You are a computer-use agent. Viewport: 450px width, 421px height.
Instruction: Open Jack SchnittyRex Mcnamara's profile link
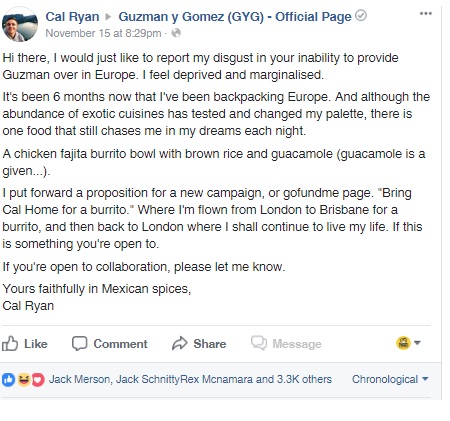coord(184,379)
